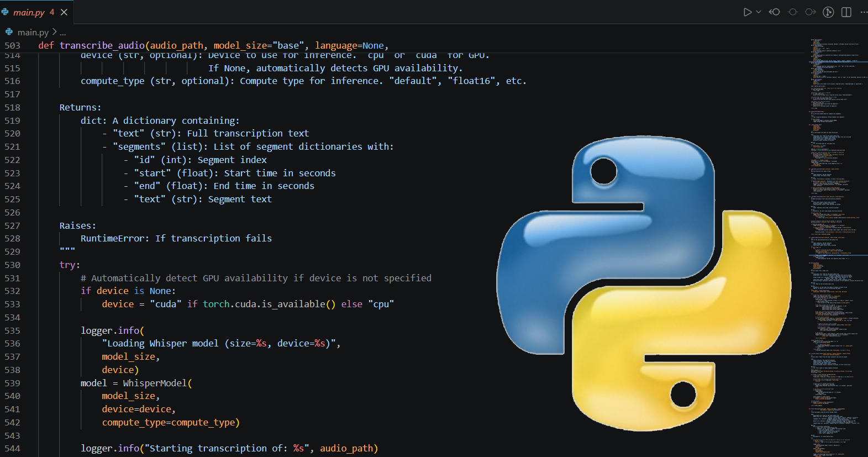The image size is (868, 457).
Task: Open the git graph circular icon
Action: (828, 12)
